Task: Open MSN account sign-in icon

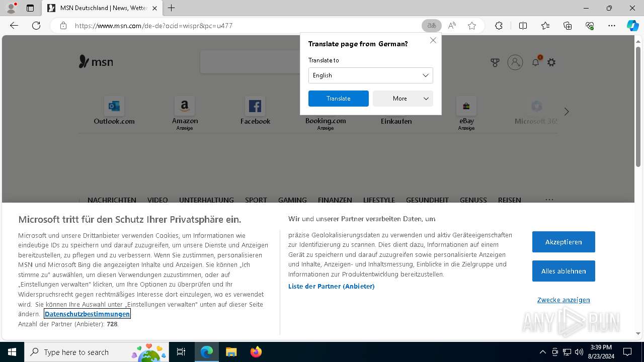Action: point(515,62)
